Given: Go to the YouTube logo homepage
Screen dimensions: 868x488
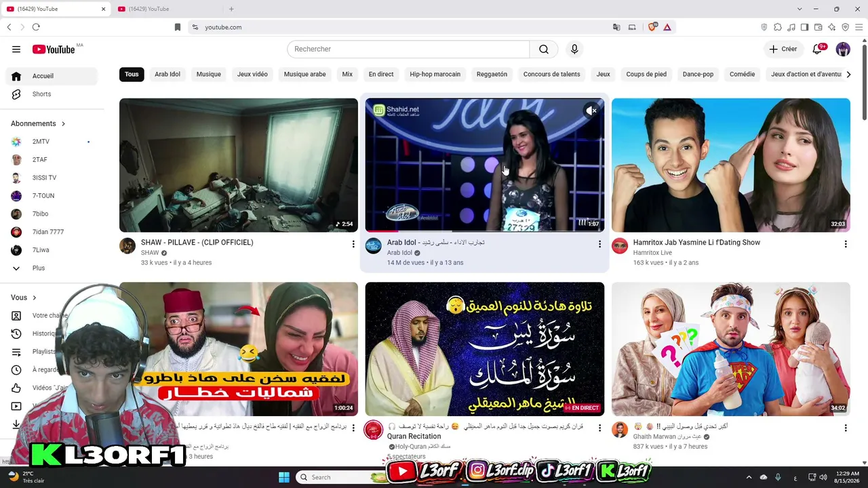Looking at the screenshot, I should click(54, 49).
